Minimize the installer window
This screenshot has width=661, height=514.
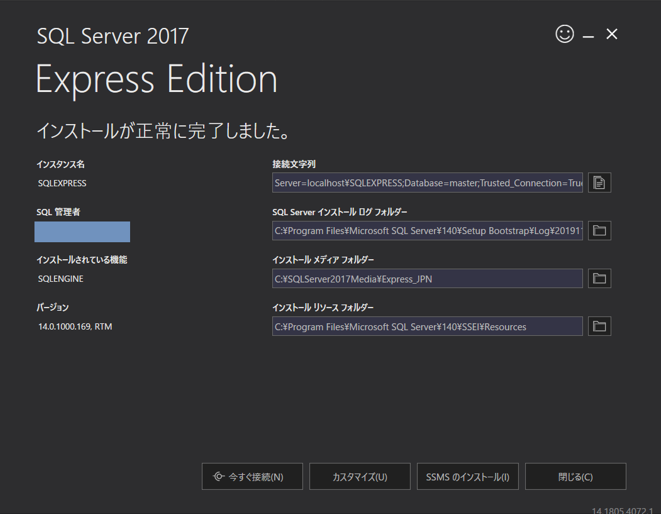(x=588, y=37)
